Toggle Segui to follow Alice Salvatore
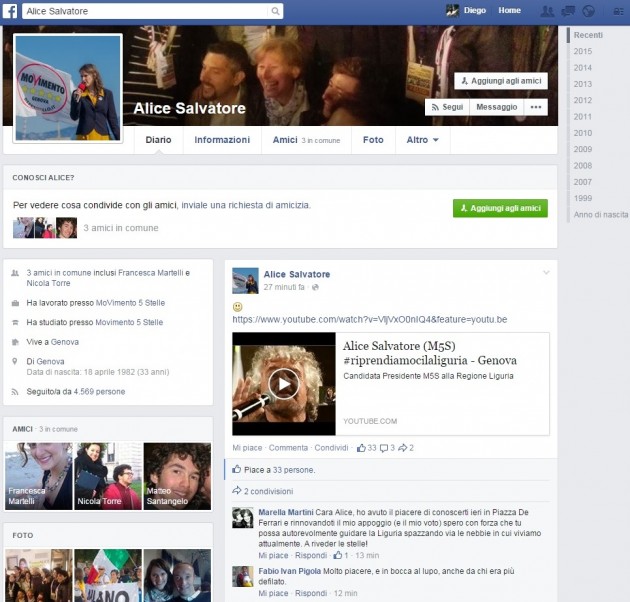This screenshot has width=630, height=602. pos(446,107)
